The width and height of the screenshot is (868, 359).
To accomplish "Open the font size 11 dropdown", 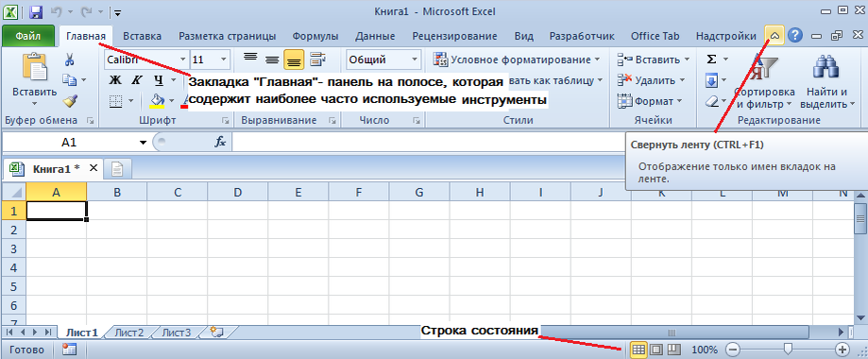I will (x=224, y=60).
